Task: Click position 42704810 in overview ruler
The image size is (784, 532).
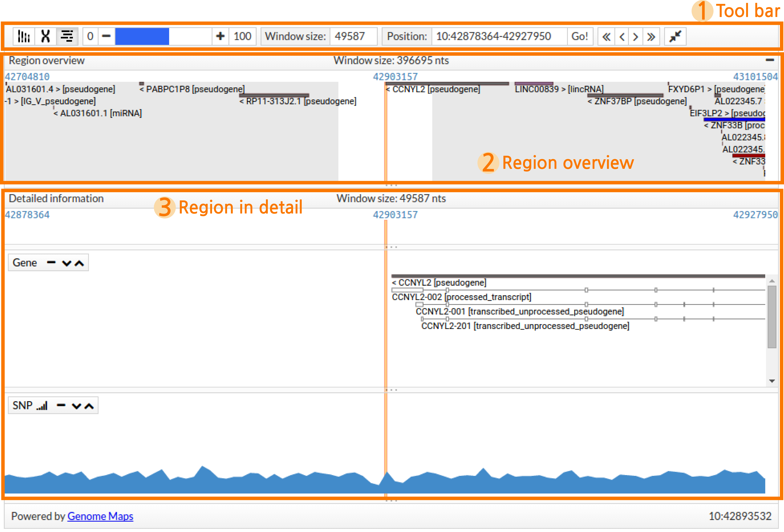Action: pos(27,77)
